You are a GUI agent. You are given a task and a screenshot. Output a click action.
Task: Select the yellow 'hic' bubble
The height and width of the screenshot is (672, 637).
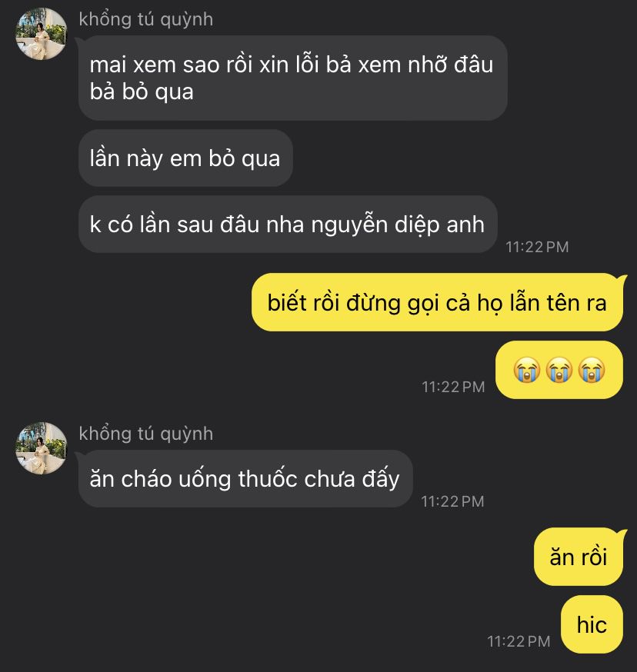coord(592,624)
